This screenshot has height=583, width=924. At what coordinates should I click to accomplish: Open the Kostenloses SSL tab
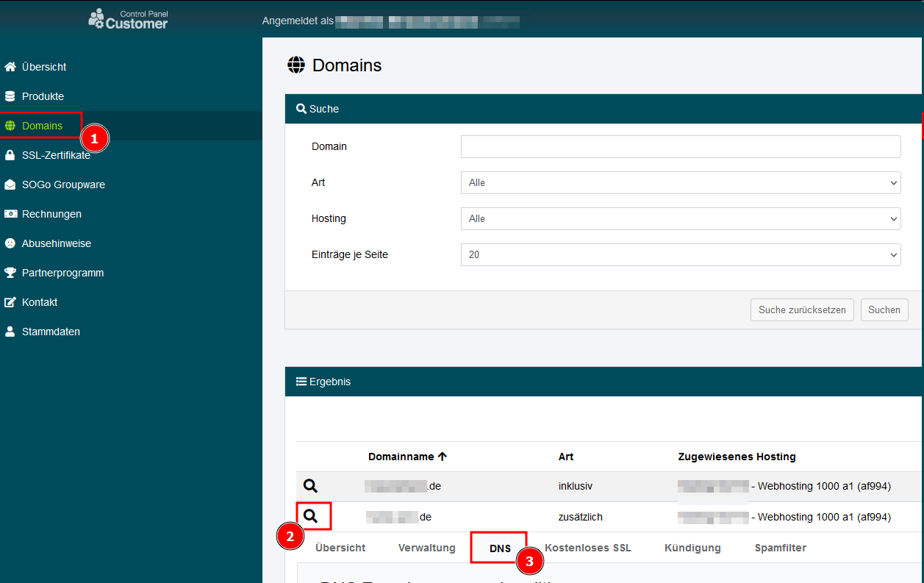pyautogui.click(x=587, y=548)
